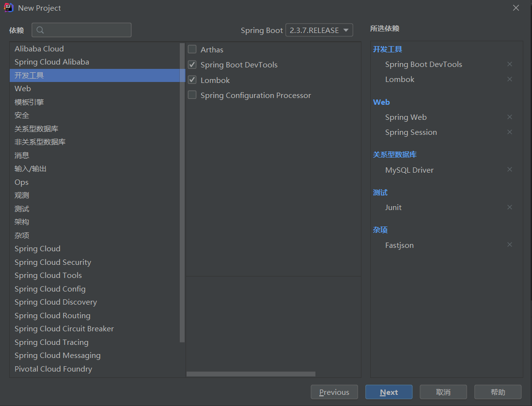Remove Spring Session from selected dependencies
The height and width of the screenshot is (406, 532).
click(509, 132)
